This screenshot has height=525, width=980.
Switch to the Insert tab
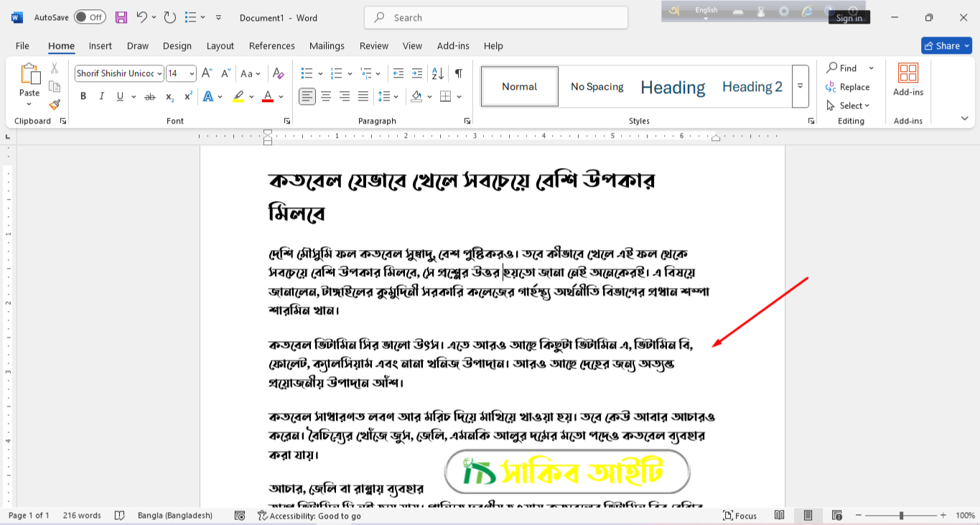pos(101,46)
